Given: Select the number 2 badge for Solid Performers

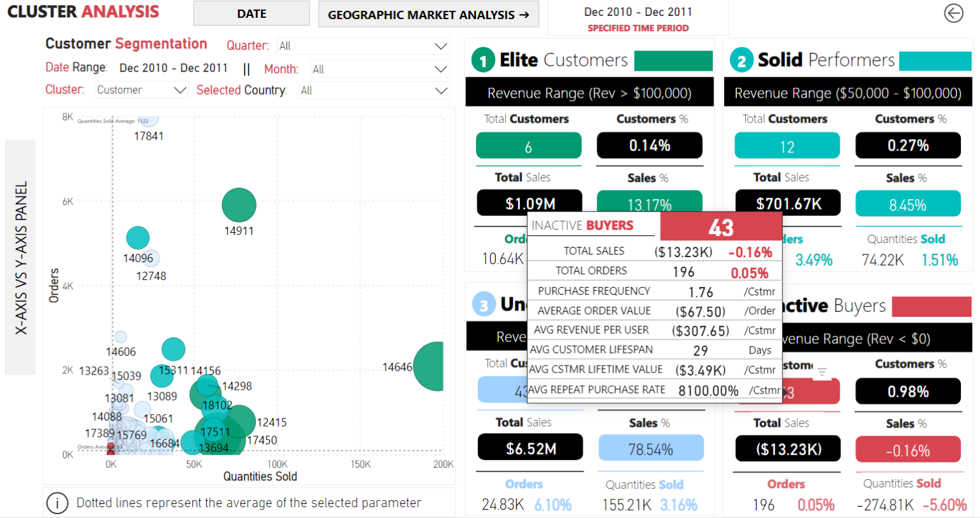Looking at the screenshot, I should (x=741, y=61).
